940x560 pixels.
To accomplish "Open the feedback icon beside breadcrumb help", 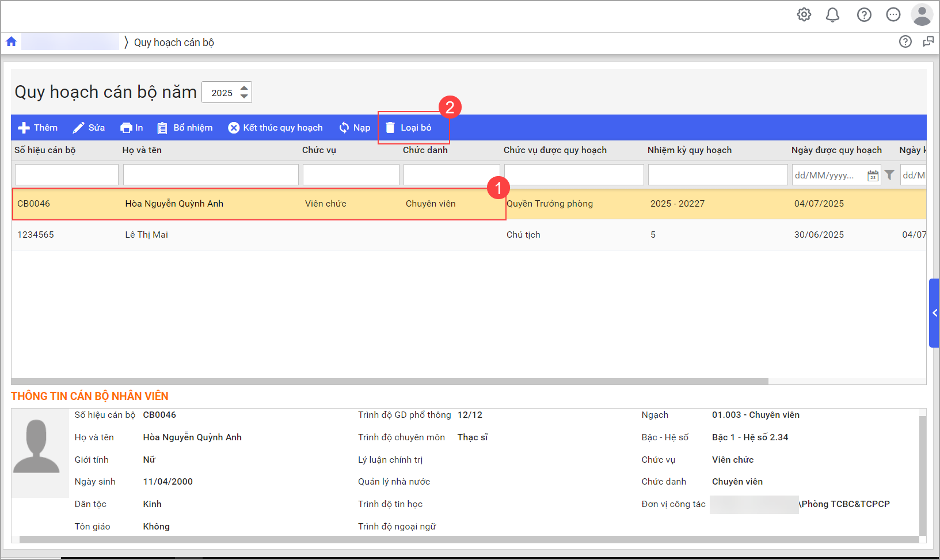I will pyautogui.click(x=928, y=41).
